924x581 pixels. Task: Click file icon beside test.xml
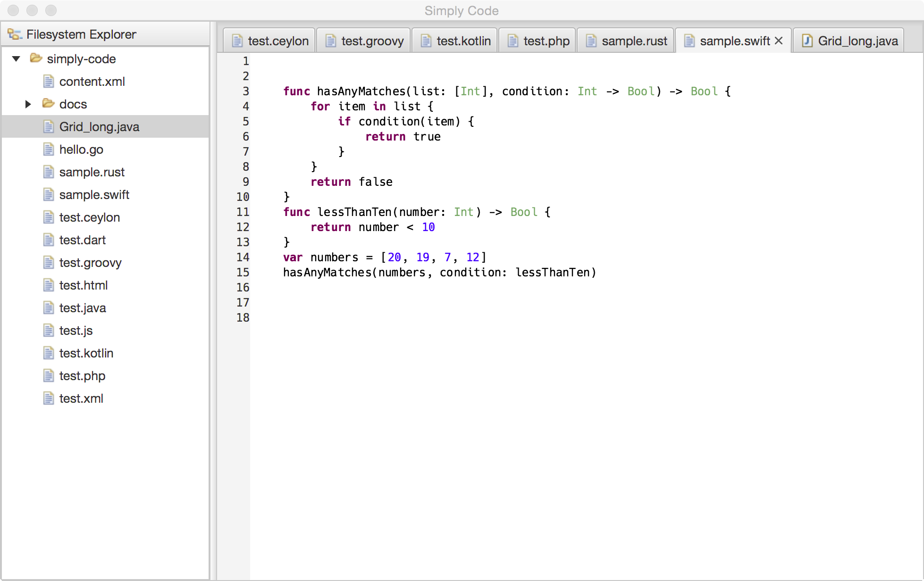[x=48, y=398]
